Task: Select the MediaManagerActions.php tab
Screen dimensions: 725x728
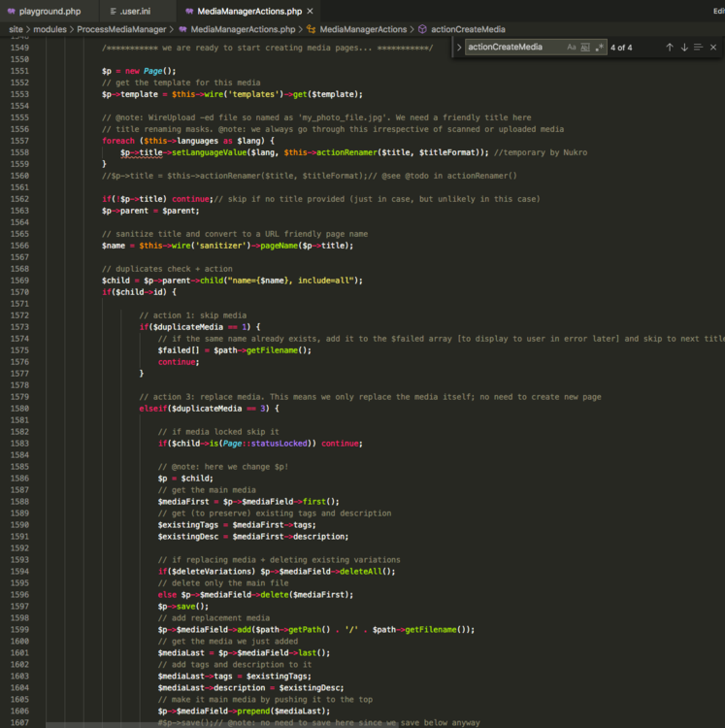Action: point(249,11)
